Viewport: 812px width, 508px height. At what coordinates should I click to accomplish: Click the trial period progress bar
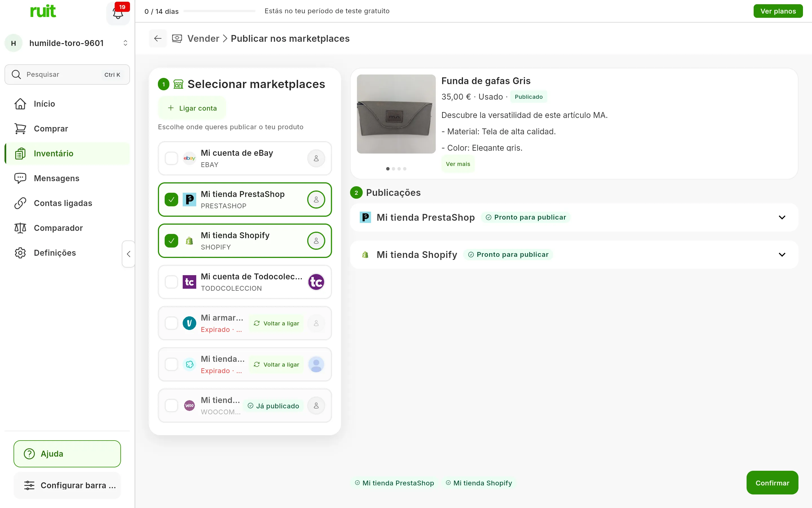point(219,11)
